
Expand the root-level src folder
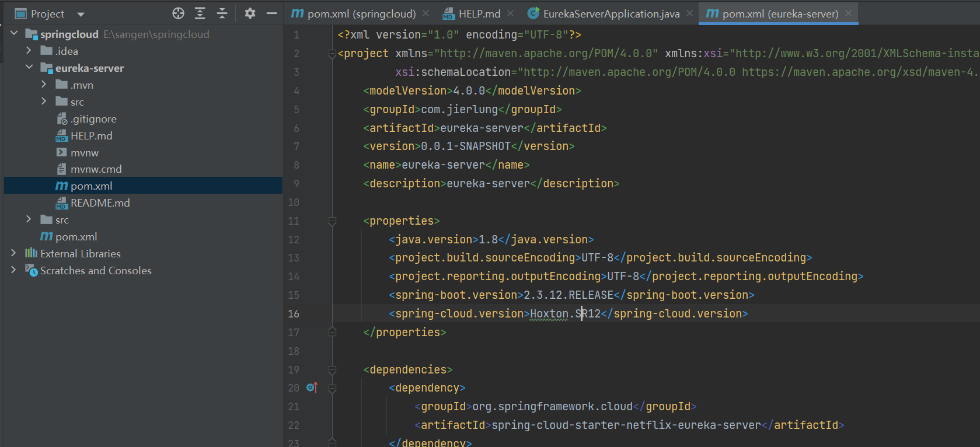tap(29, 219)
